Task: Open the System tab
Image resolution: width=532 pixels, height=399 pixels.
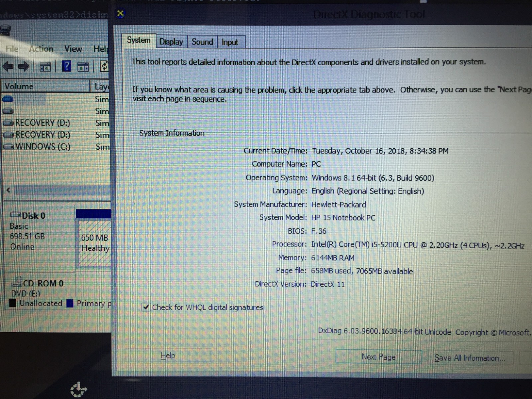Action: click(139, 41)
